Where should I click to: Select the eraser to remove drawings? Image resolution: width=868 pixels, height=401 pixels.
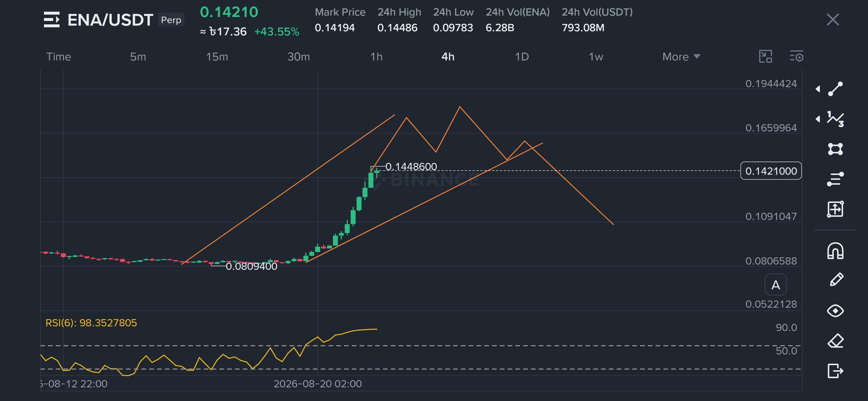pyautogui.click(x=835, y=341)
